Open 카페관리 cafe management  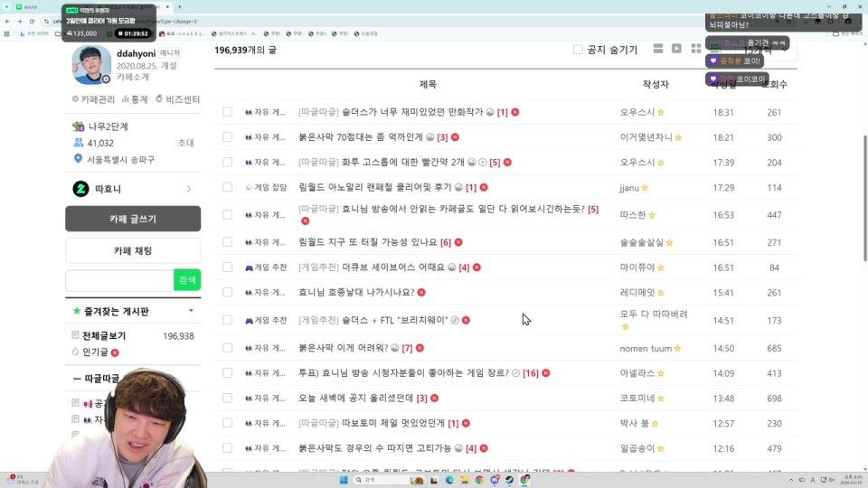tap(93, 99)
